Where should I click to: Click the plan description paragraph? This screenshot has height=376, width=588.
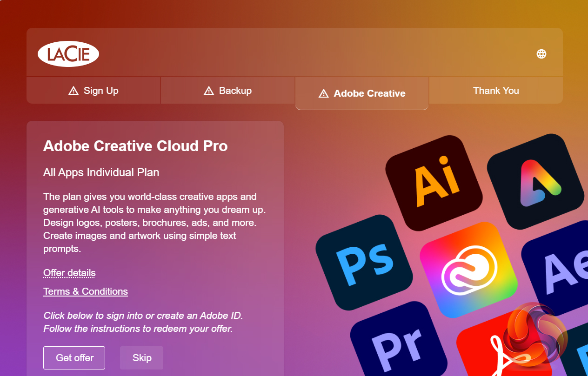[x=155, y=223]
